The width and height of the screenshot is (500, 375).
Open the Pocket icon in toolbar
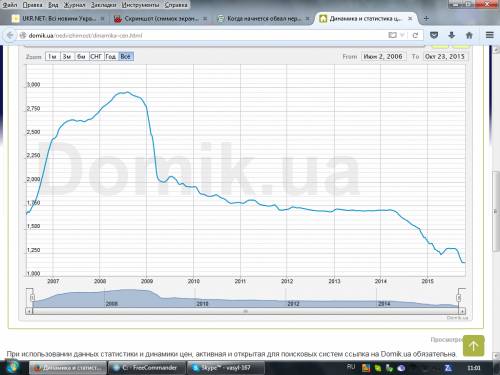(x=434, y=35)
